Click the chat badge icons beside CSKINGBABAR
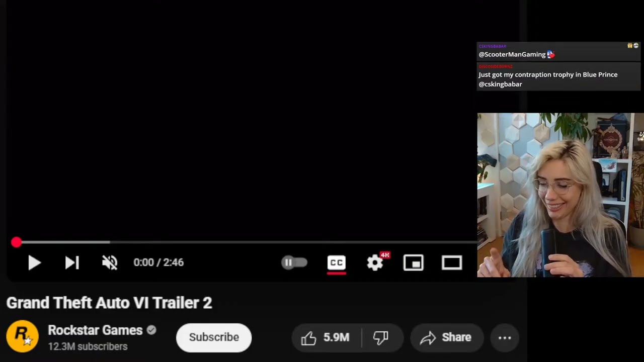The height and width of the screenshot is (362, 644). click(x=633, y=46)
